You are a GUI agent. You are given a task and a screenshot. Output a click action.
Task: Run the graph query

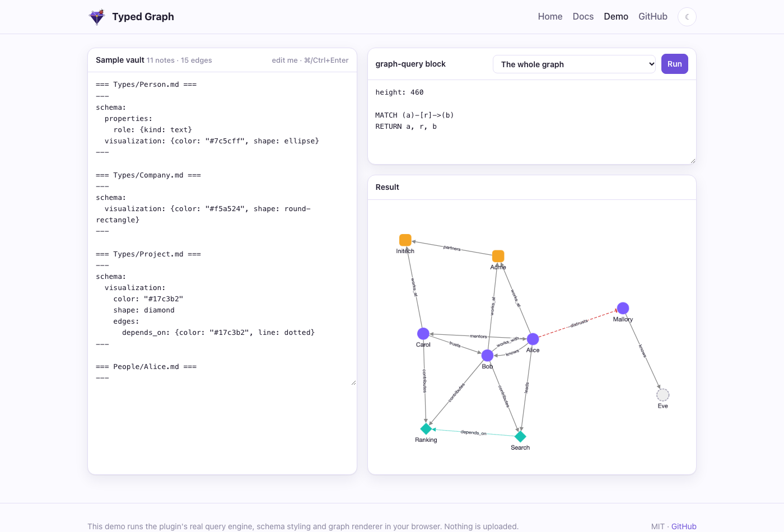(675, 64)
